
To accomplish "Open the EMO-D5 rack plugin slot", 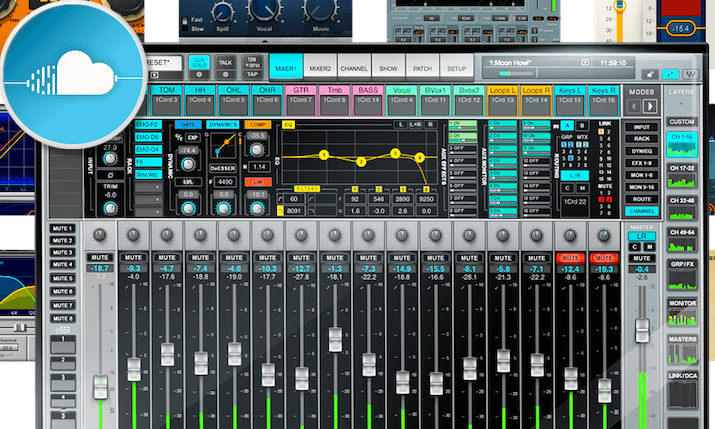I will 148,137.
